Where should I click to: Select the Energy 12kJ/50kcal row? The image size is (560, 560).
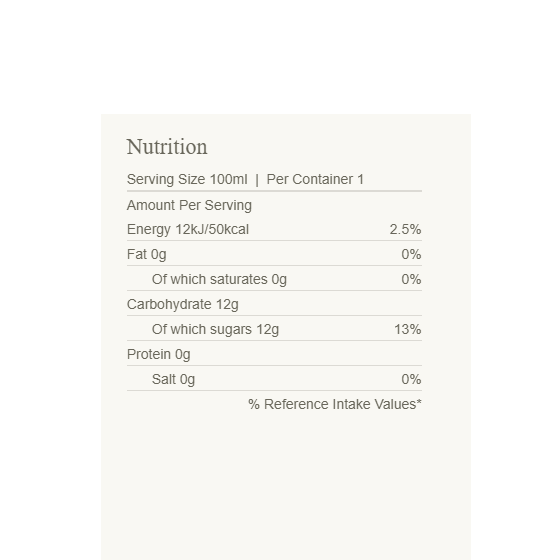tap(274, 229)
